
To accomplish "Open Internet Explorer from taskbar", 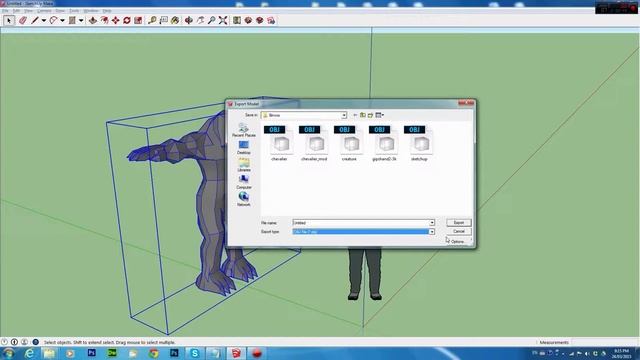I will [x=29, y=353].
